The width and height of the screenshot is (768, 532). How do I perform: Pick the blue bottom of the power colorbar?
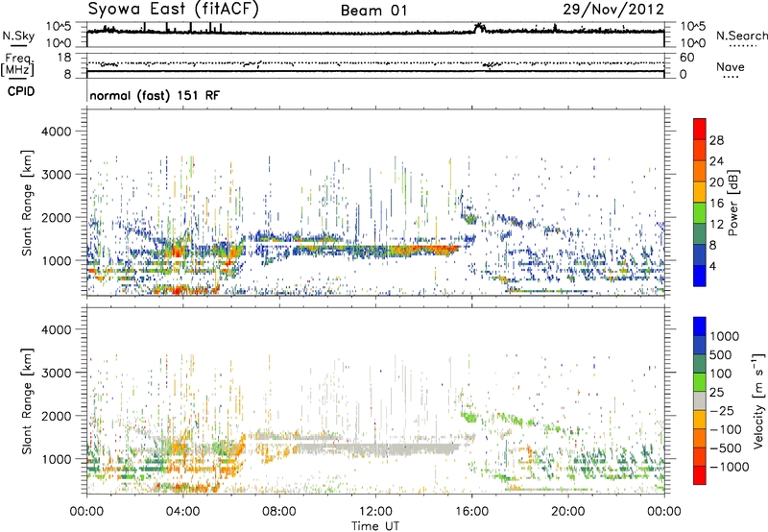pyautogui.click(x=700, y=277)
